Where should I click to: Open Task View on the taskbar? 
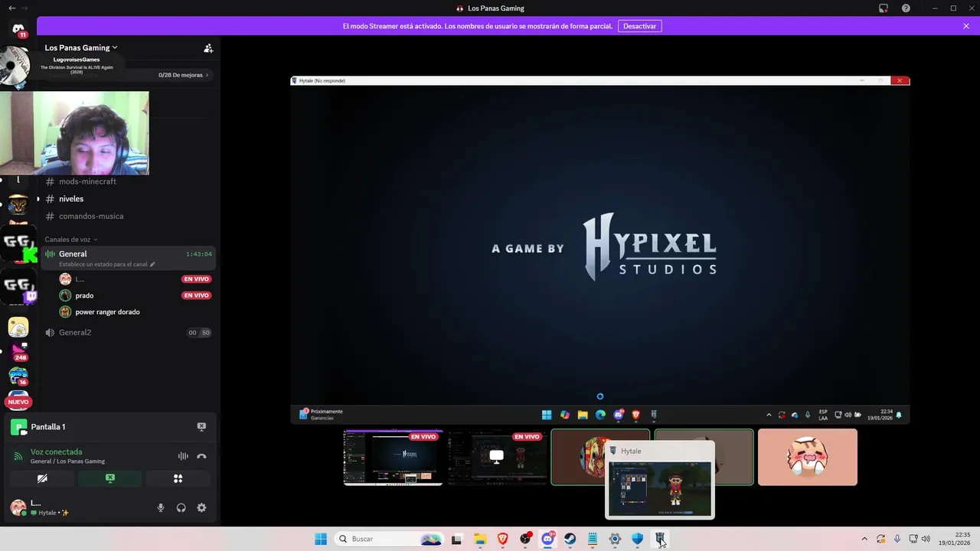point(457,539)
